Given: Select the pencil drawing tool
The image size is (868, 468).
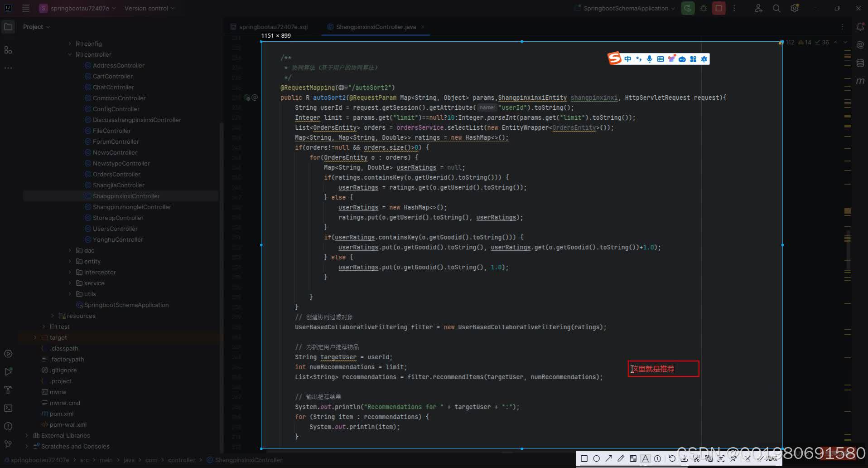Looking at the screenshot, I should tap(621, 458).
